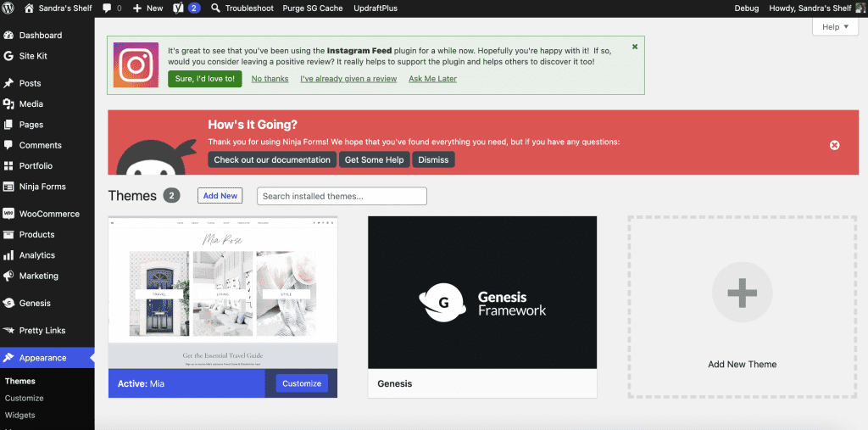Click the Pretty Links star icon
The image size is (868, 430).
click(8, 330)
